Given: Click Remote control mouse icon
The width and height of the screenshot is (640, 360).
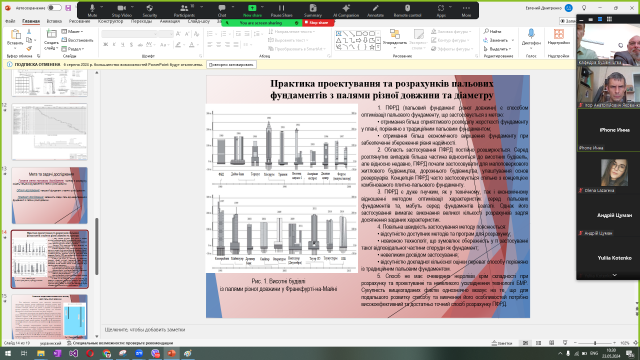Looking at the screenshot, I should 407,10.
